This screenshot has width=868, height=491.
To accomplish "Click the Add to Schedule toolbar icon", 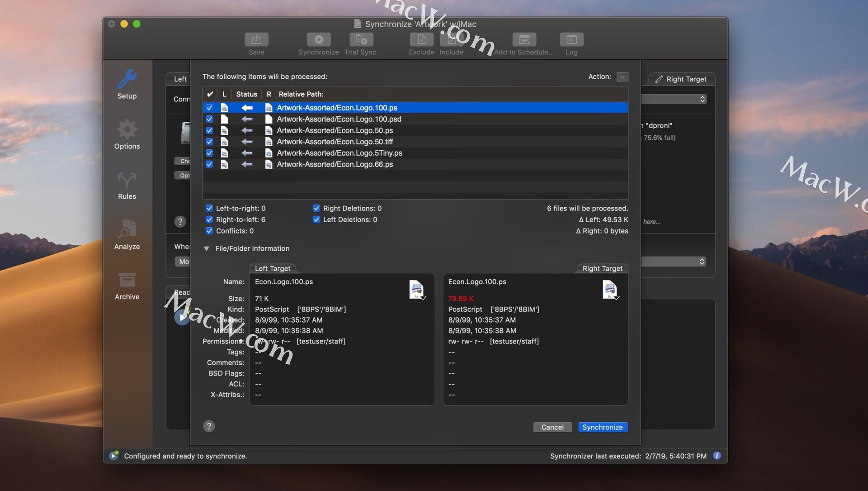I will [524, 40].
